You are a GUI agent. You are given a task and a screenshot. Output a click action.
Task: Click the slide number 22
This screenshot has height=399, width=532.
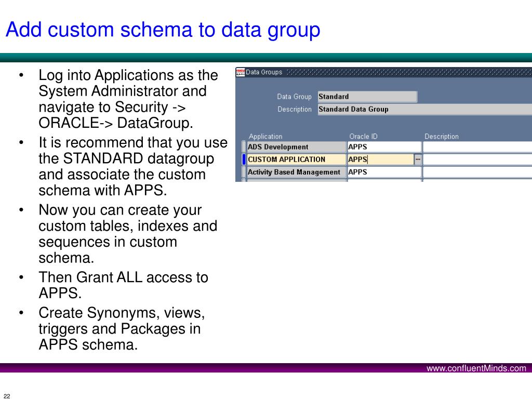pyautogui.click(x=7, y=396)
